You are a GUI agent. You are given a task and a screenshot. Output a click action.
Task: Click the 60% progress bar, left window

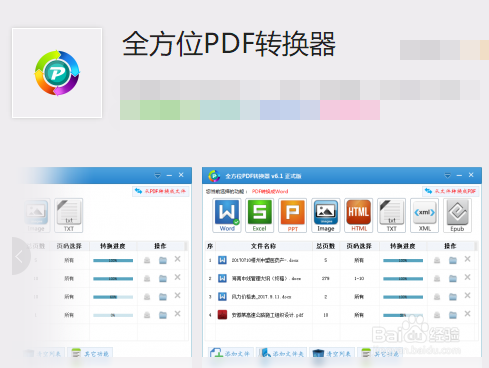click(113, 297)
